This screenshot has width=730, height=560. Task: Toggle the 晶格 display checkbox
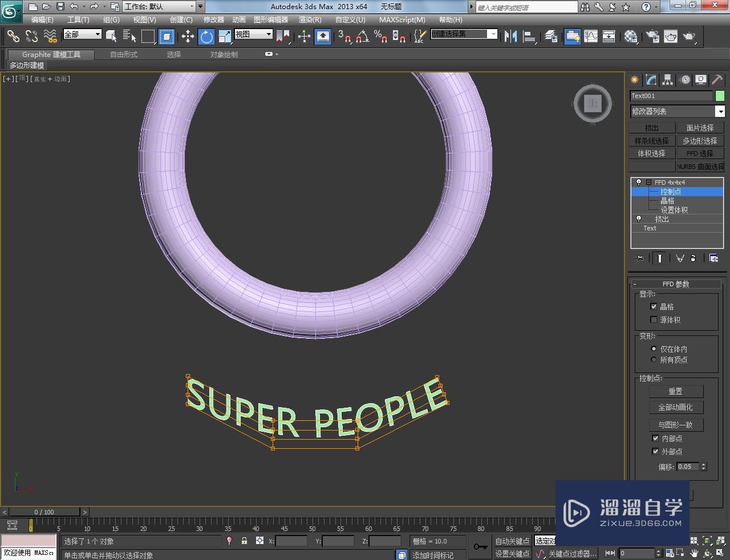[x=654, y=307]
